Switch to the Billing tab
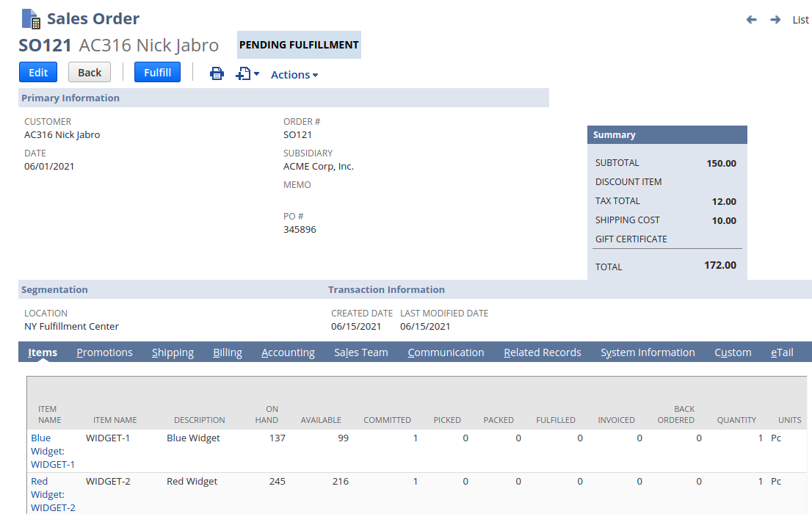The height and width of the screenshot is (514, 812). (228, 352)
